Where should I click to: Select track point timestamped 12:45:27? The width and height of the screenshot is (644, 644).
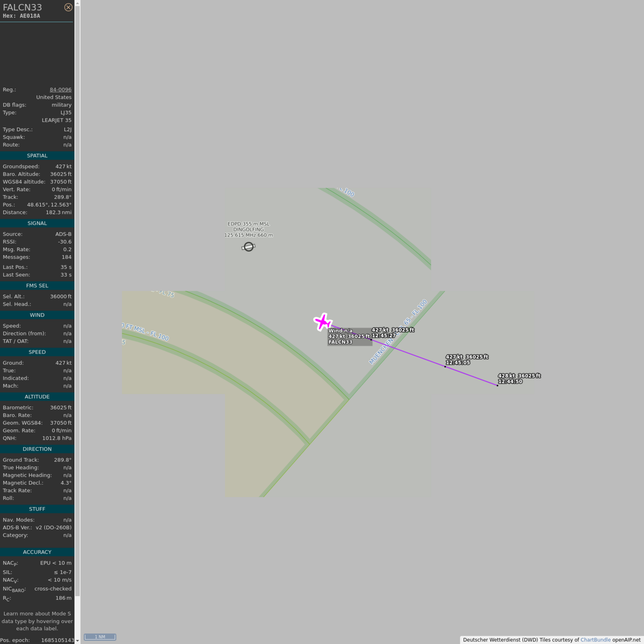pyautogui.click(x=371, y=339)
